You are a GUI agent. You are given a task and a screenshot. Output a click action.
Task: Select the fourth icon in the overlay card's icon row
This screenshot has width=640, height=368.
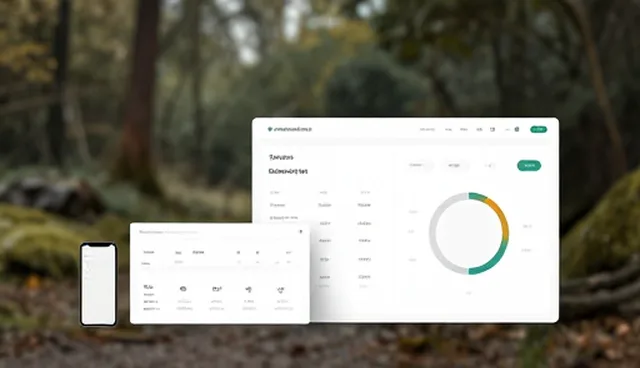(280, 290)
